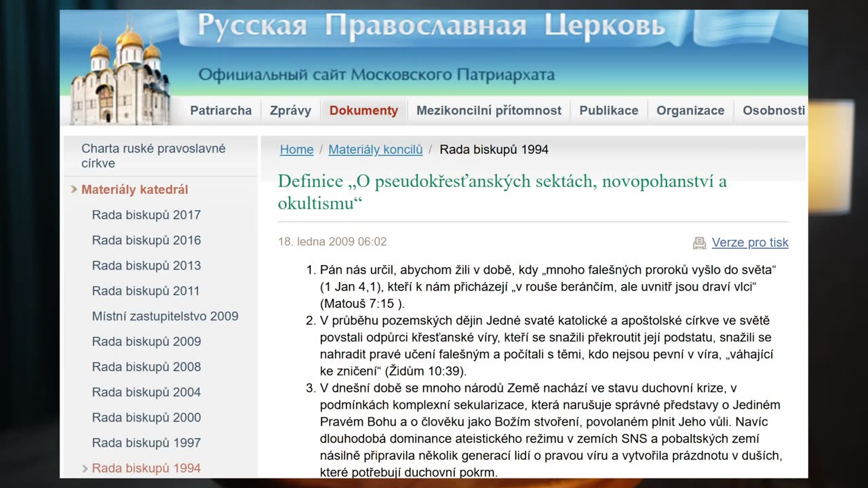The height and width of the screenshot is (488, 868).
Task: Click paragraph 3 beginning V dnešní době
Action: tap(551, 430)
